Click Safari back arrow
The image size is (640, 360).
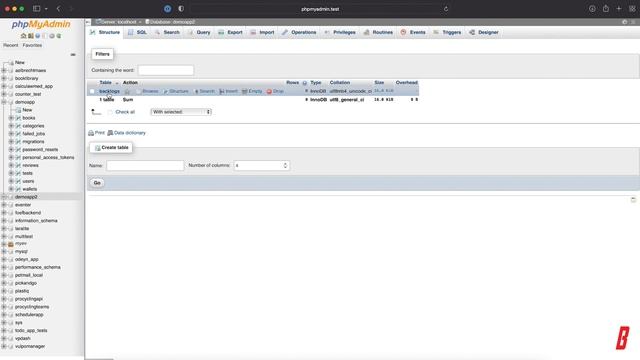pyautogui.click(x=58, y=9)
